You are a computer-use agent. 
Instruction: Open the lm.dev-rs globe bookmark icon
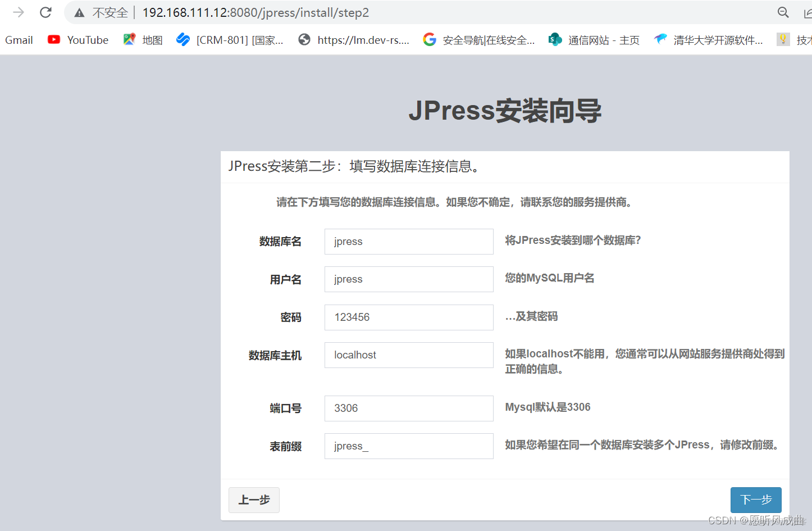click(x=304, y=39)
